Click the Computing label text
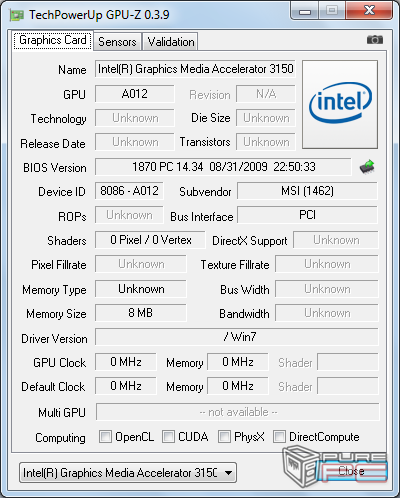The height and width of the screenshot is (498, 400). (x=60, y=438)
